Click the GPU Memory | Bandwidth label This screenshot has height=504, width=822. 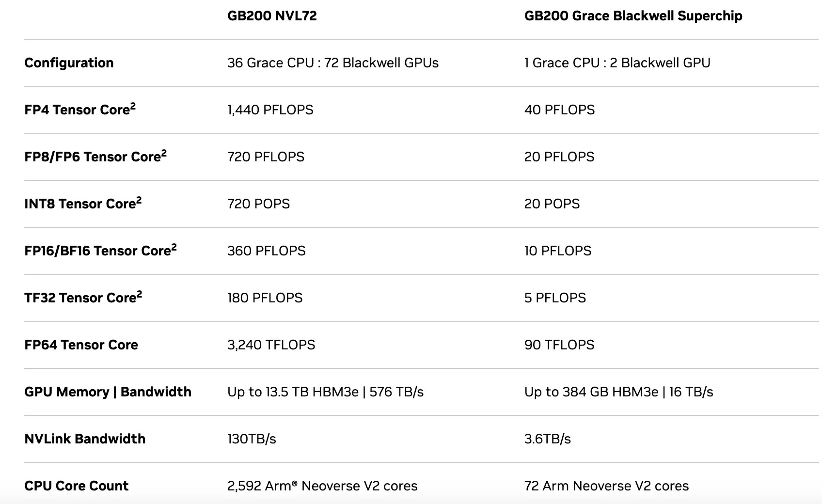pyautogui.click(x=108, y=392)
